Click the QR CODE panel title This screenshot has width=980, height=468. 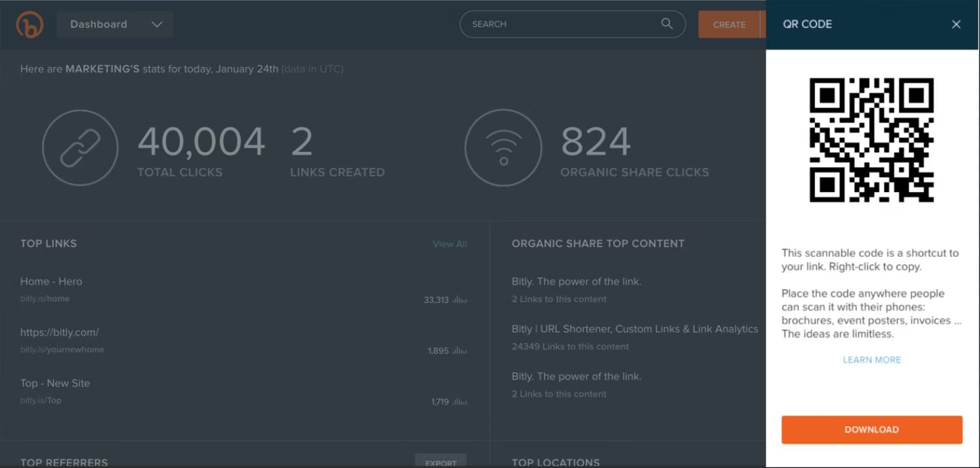coord(807,24)
